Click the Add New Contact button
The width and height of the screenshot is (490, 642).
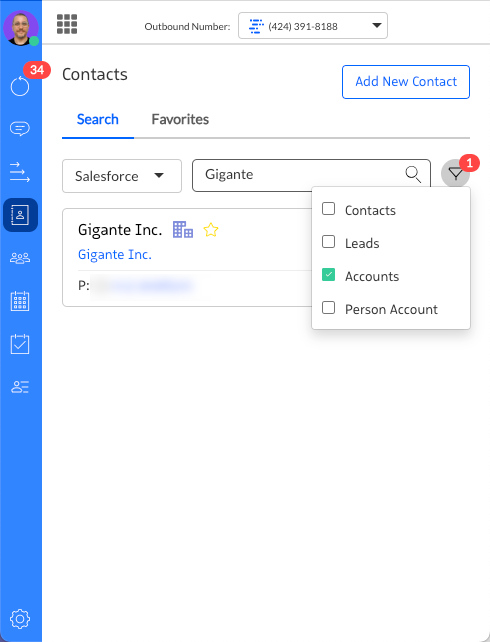coord(406,82)
